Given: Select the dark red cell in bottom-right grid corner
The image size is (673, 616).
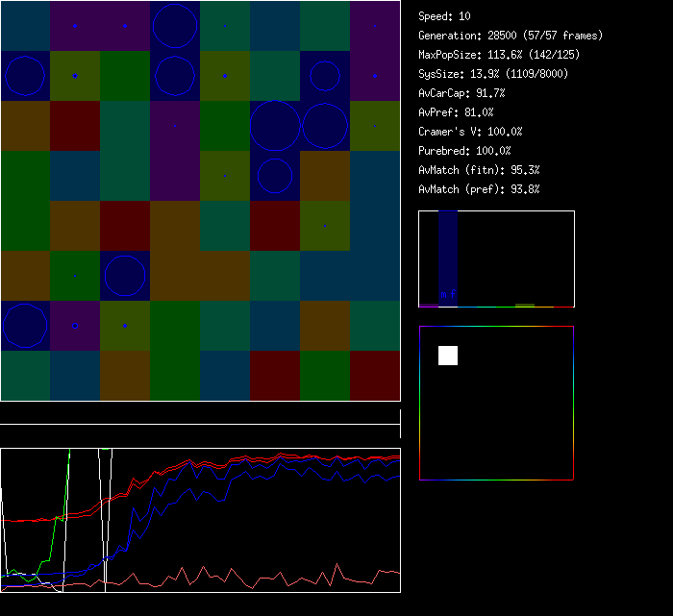Looking at the screenshot, I should tap(375, 375).
